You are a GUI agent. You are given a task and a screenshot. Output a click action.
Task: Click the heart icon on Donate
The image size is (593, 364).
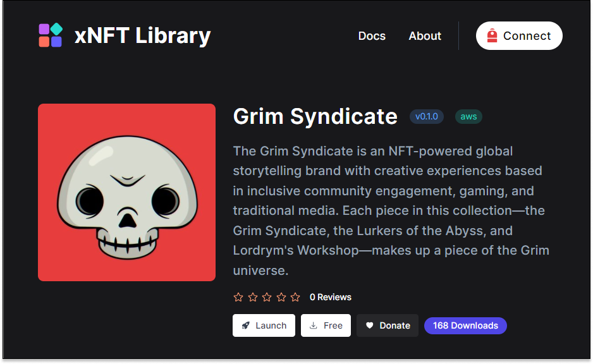pos(369,325)
